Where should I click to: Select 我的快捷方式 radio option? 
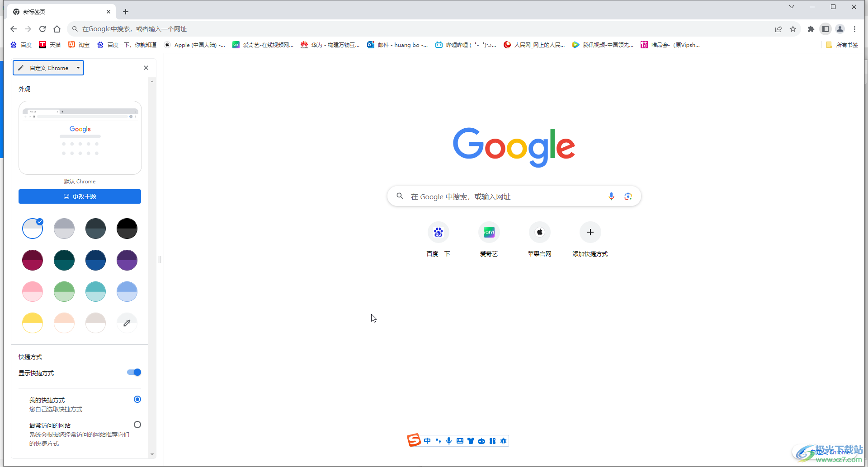137,399
